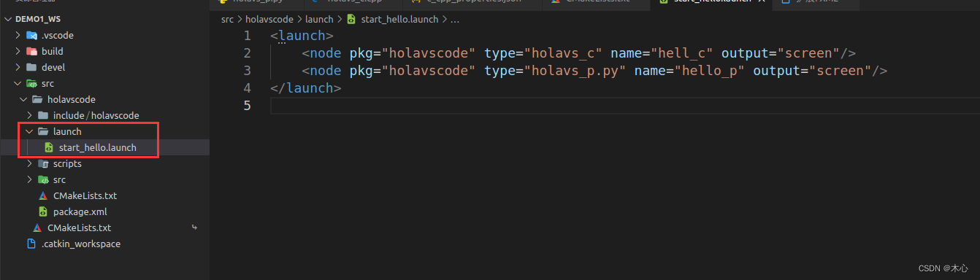Click line number 4 in the gutter
The height and width of the screenshot is (280, 980).
click(x=247, y=87)
